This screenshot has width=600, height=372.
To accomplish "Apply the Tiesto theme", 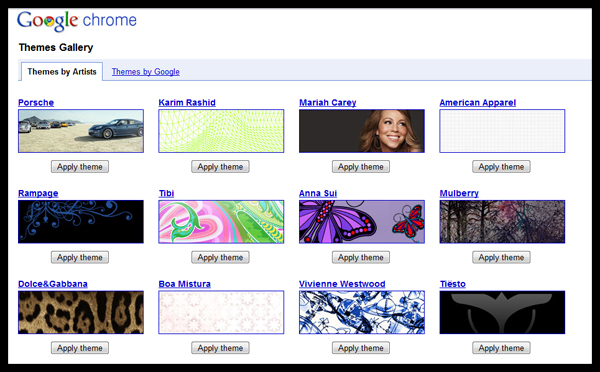I will [x=501, y=348].
